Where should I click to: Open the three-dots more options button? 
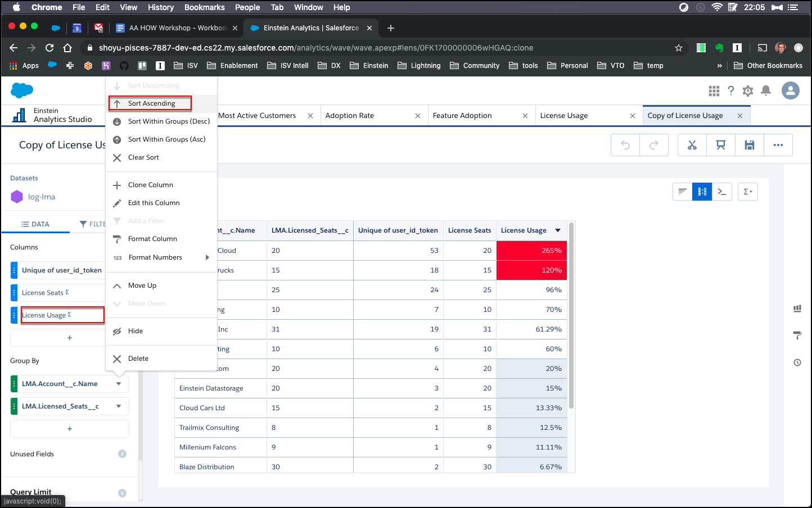(x=778, y=145)
